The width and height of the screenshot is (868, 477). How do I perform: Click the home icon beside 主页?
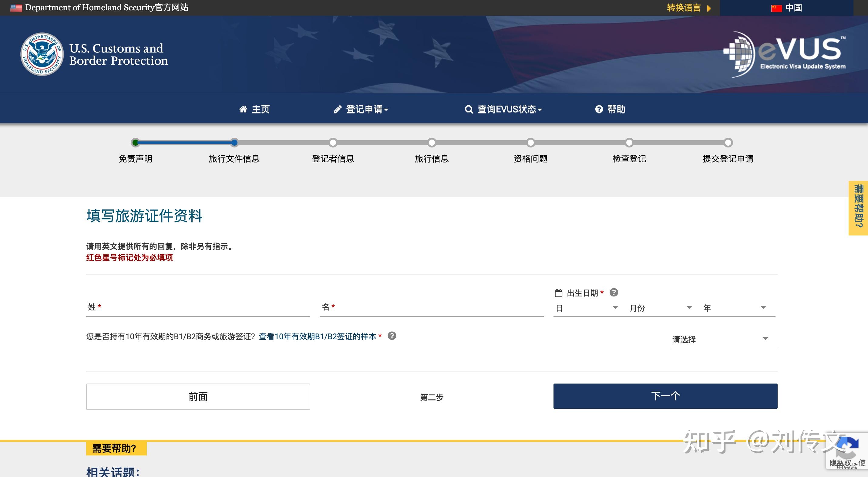coord(243,109)
